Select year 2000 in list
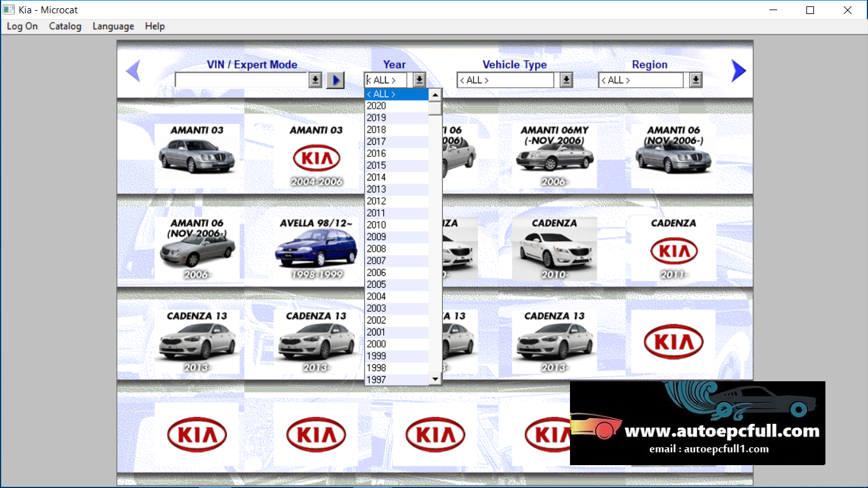 [x=397, y=344]
